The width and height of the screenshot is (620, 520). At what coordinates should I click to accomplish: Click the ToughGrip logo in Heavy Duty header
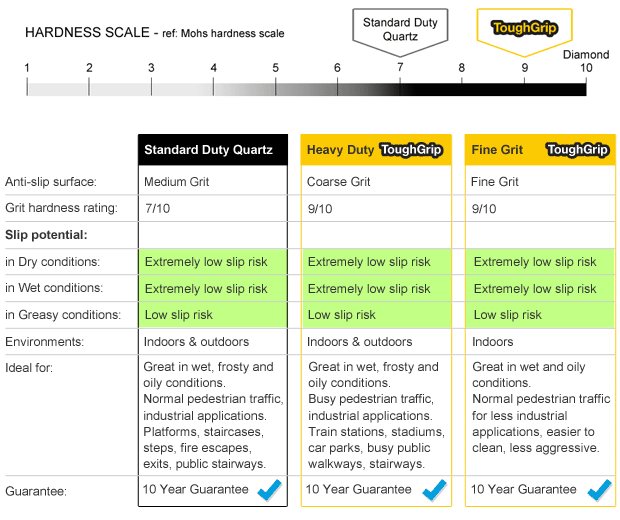click(411, 150)
